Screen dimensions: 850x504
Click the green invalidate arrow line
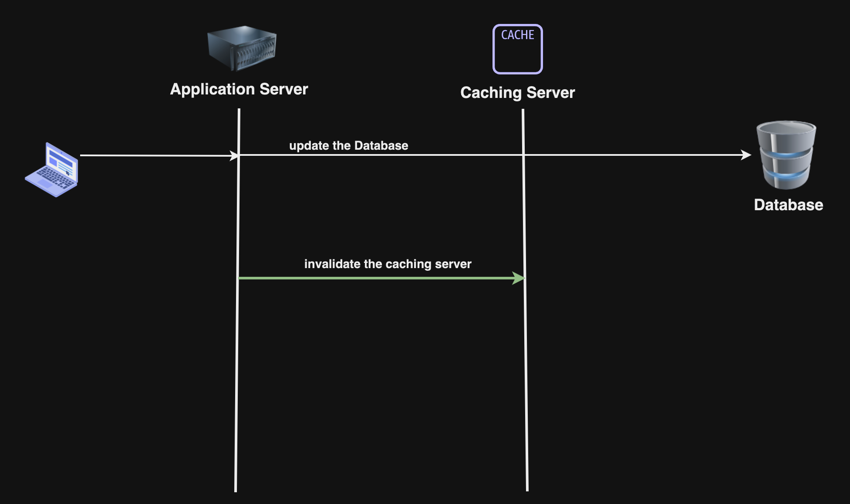(x=381, y=278)
